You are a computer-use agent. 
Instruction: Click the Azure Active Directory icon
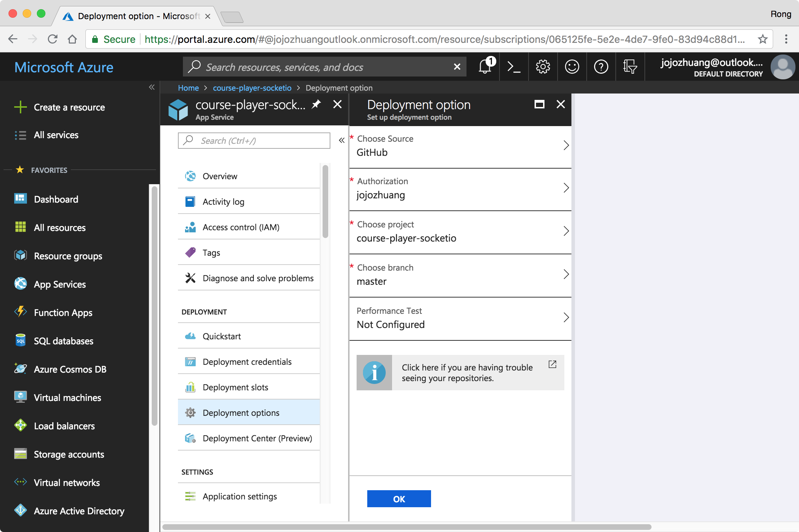(x=20, y=510)
